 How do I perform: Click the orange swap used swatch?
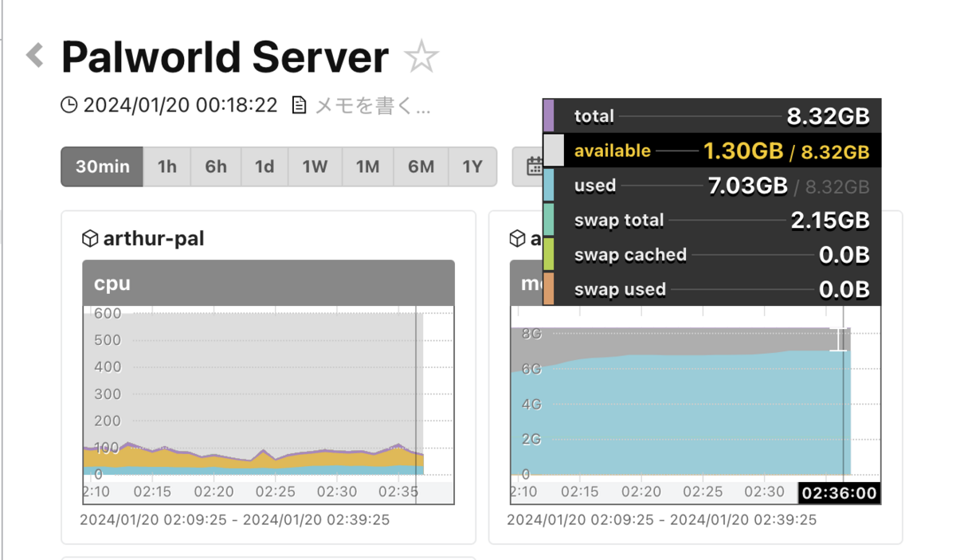(x=548, y=288)
